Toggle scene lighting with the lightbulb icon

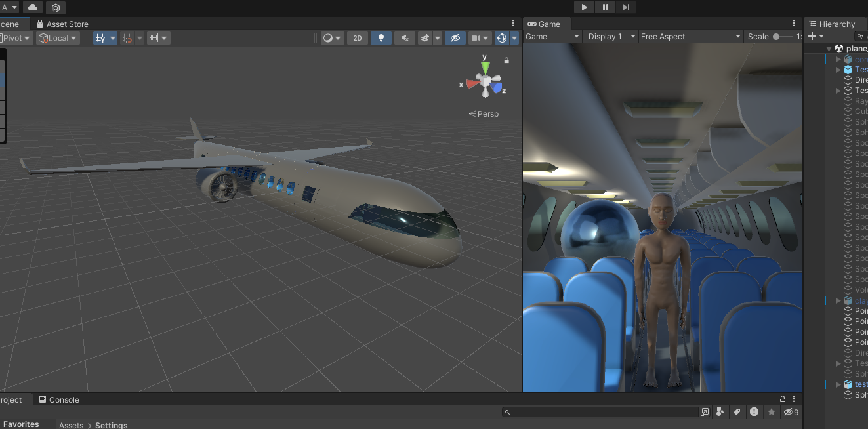381,38
